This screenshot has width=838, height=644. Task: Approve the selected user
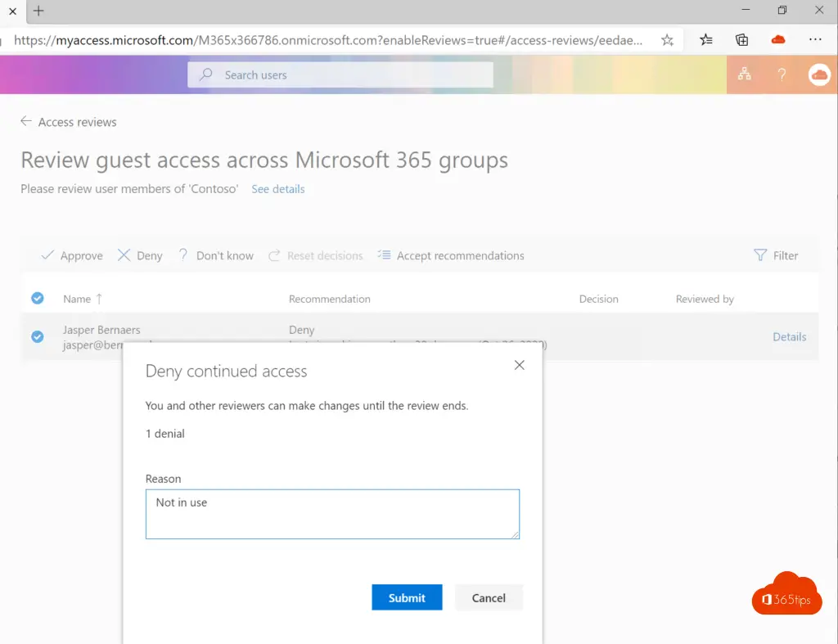pyautogui.click(x=72, y=255)
